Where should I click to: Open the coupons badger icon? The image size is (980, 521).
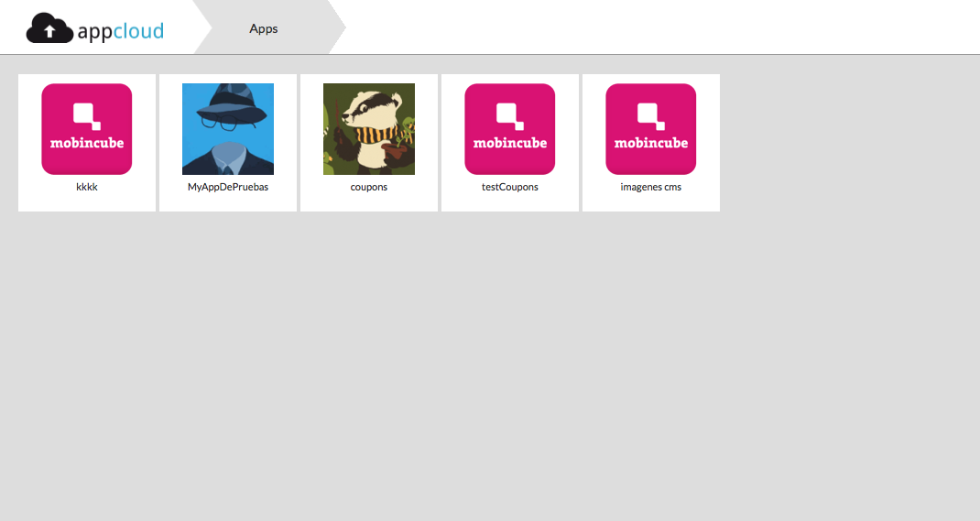coord(369,129)
